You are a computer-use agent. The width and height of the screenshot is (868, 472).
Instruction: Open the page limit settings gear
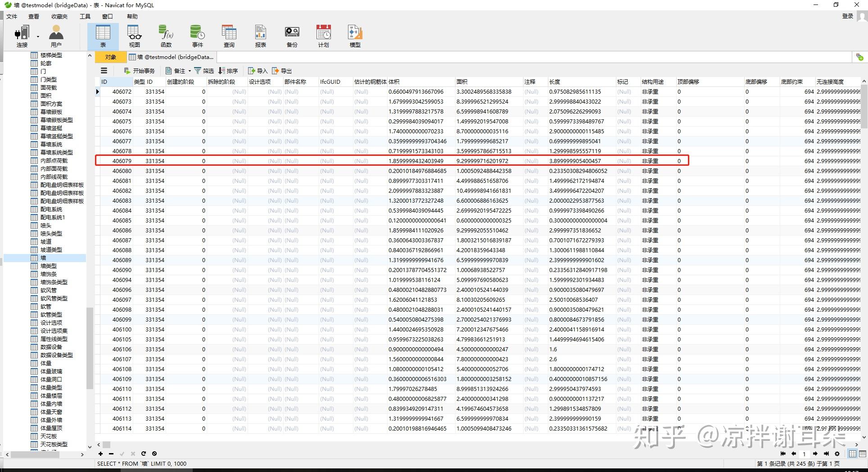pyautogui.click(x=837, y=454)
